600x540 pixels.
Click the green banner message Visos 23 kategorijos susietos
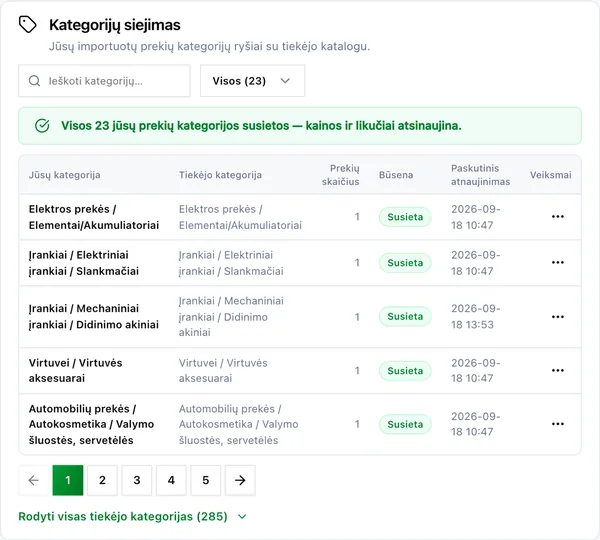point(261,126)
